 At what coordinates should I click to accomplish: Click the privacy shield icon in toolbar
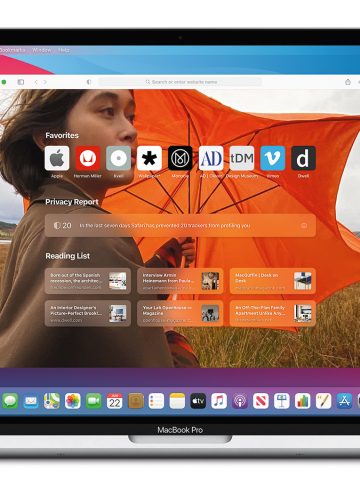pos(89,82)
